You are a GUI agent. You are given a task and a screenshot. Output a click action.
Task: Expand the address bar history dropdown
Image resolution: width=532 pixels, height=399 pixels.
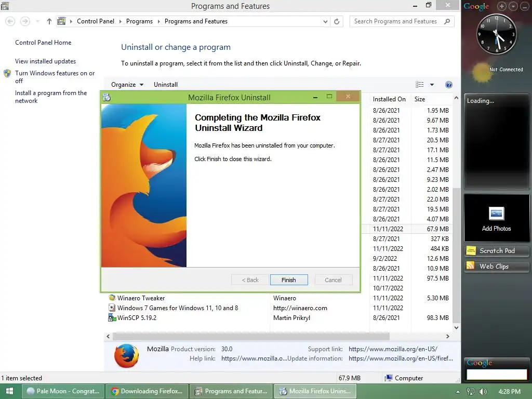(325, 21)
